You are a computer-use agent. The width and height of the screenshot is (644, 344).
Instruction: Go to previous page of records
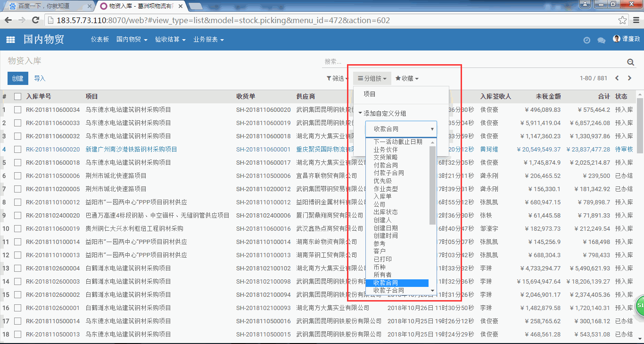pos(617,78)
